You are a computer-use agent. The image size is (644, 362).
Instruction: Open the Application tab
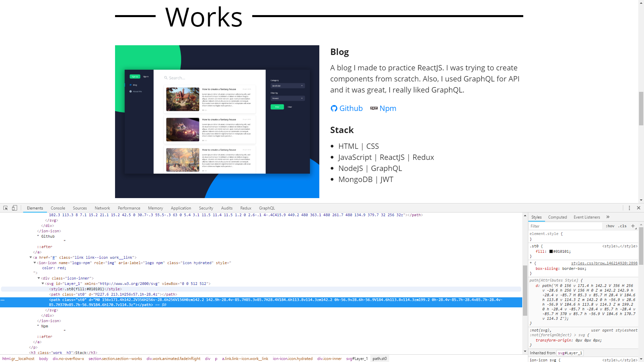[x=181, y=208]
